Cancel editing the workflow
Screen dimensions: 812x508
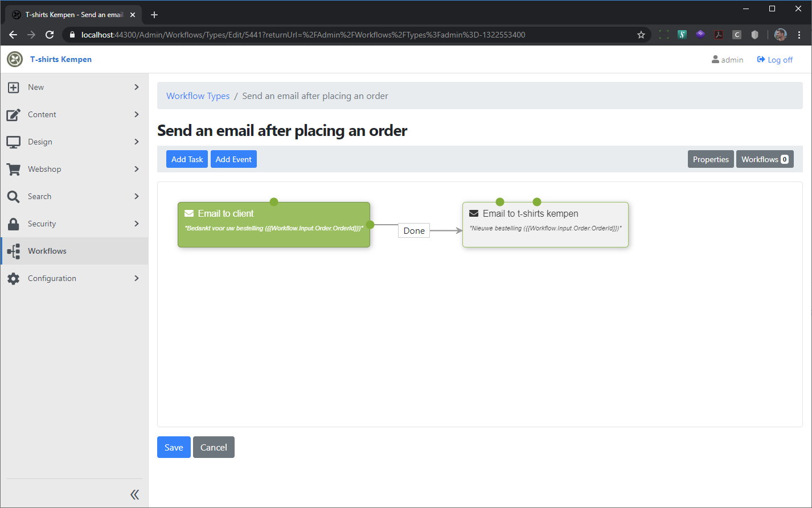point(214,447)
